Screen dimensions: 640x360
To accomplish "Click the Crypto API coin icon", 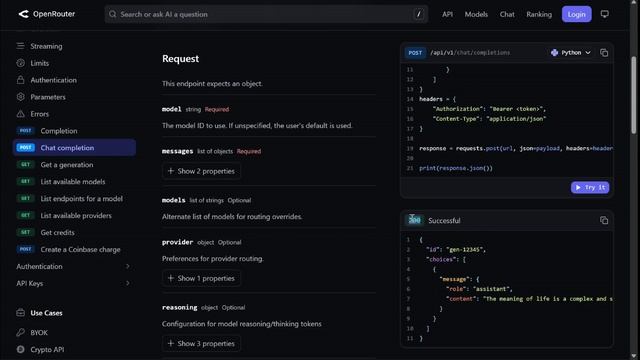I will coord(20,349).
